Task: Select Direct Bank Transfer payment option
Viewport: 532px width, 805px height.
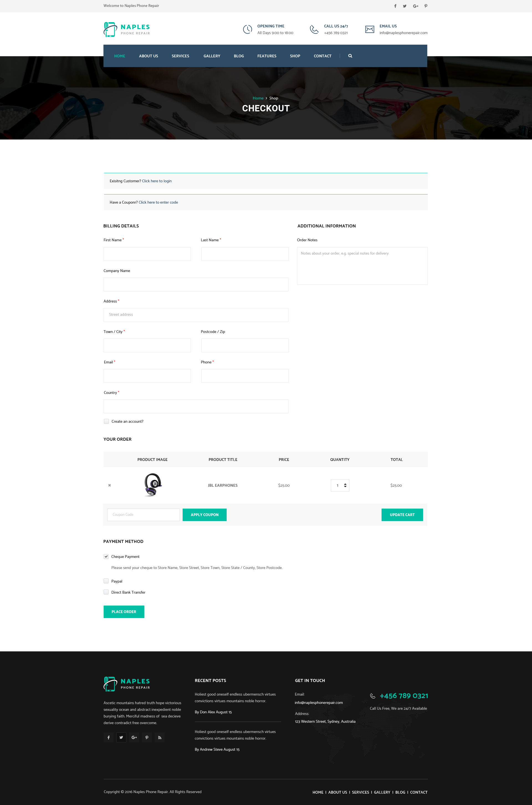Action: 106,592
